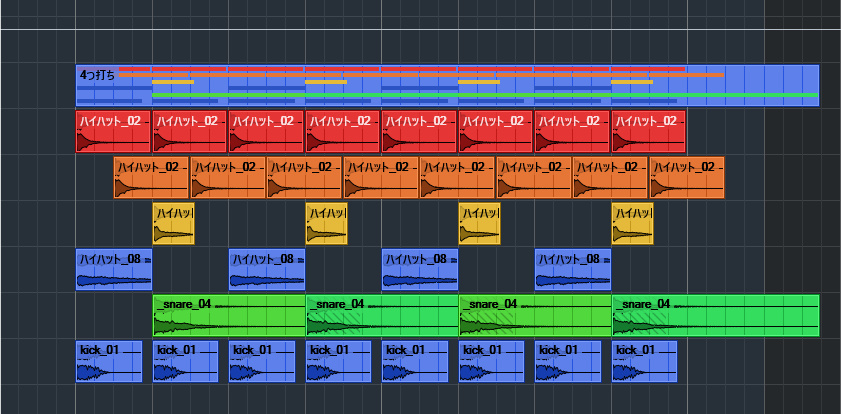841x414 pixels.
Task: Click the last orange ハイハット_02 clip
Action: point(687,178)
